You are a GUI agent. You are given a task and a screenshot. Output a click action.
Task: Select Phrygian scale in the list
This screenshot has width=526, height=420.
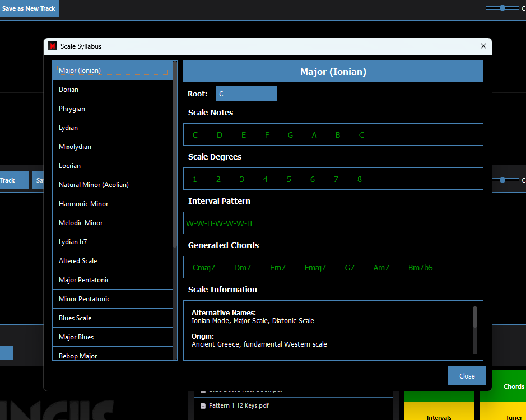tap(112, 109)
